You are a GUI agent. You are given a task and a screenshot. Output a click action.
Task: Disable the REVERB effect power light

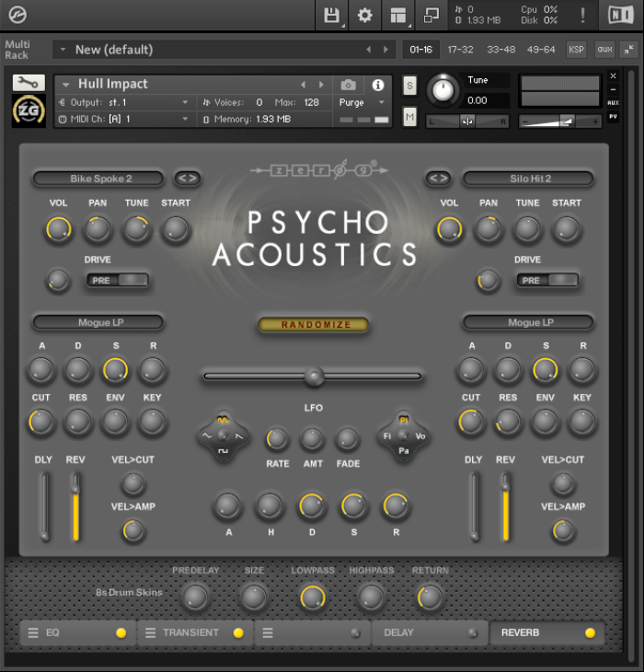(x=590, y=633)
